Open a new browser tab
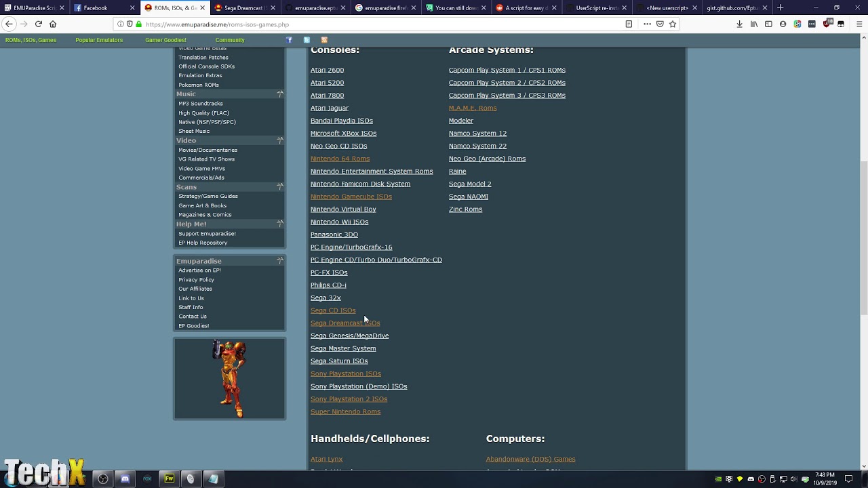The image size is (868, 488). (x=780, y=7)
